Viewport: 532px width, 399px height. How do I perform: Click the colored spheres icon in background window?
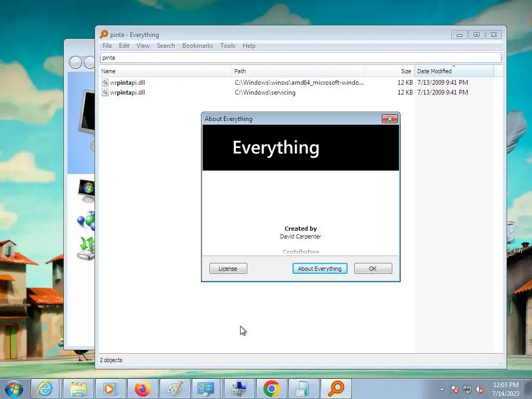[87, 220]
